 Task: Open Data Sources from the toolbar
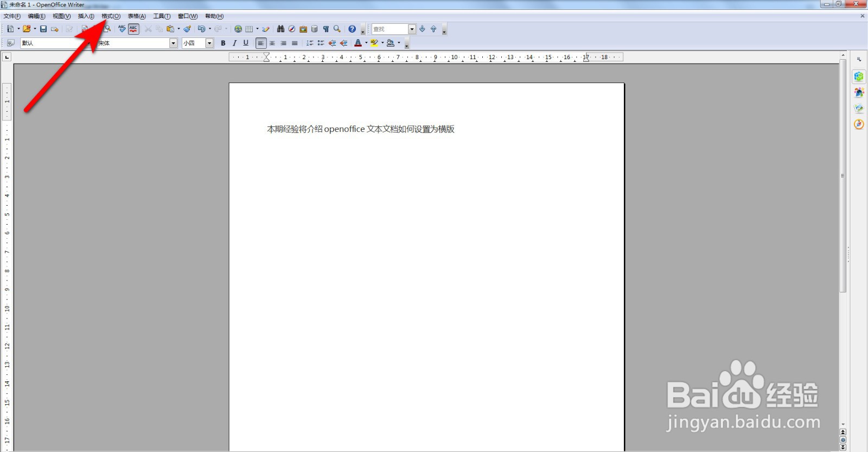click(x=315, y=29)
